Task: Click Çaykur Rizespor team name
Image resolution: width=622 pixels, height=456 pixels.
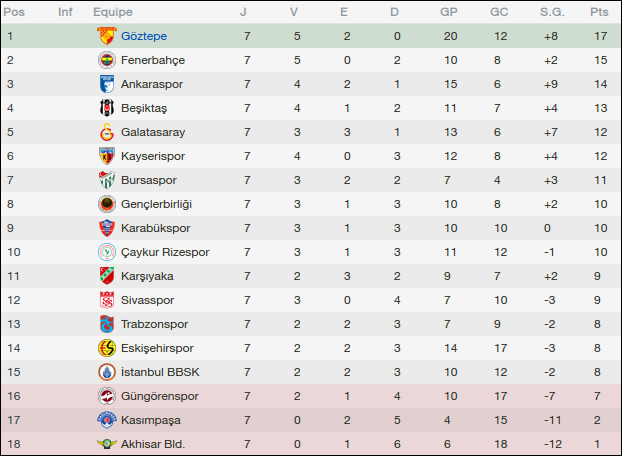Action: click(x=164, y=252)
